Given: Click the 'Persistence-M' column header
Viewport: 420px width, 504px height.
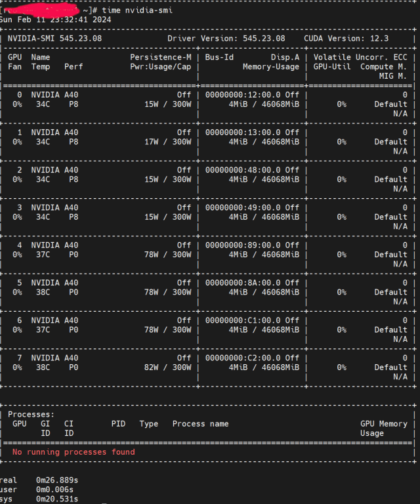Looking at the screenshot, I should click(161, 58).
